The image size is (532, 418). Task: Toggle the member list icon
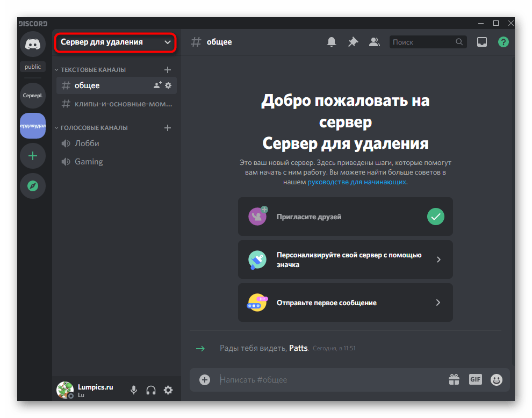[374, 42]
